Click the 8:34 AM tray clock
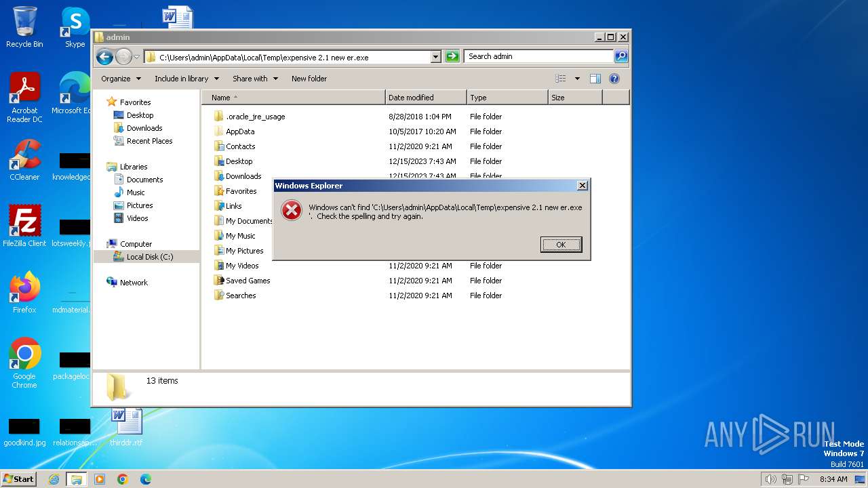This screenshot has width=868, height=488. tap(833, 479)
